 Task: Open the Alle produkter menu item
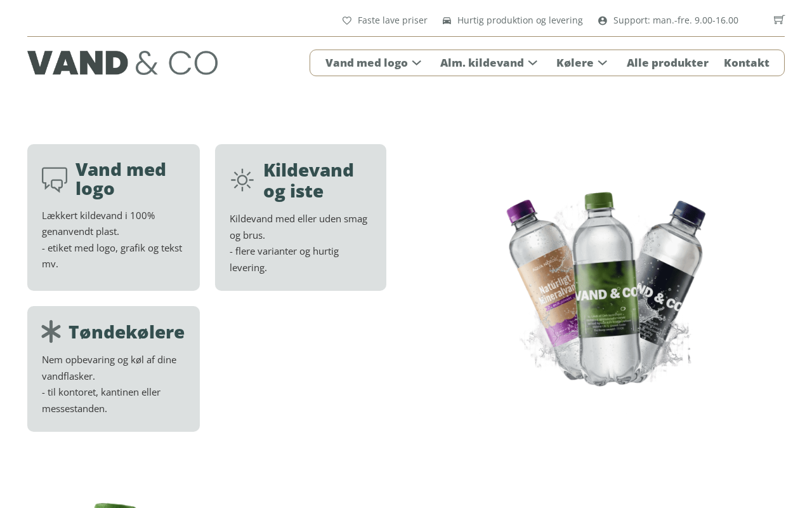[667, 63]
